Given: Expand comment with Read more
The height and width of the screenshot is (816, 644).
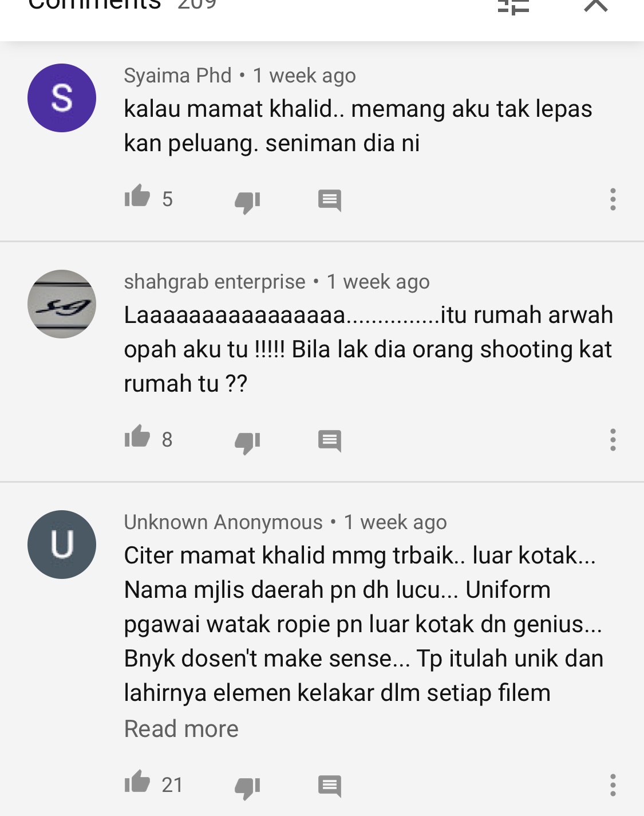Looking at the screenshot, I should (181, 729).
